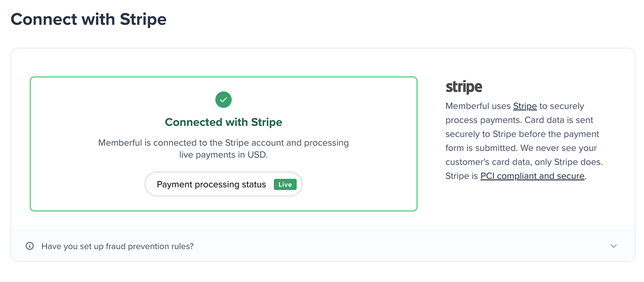Viewport: 644px width, 282px height.
Task: Click the info icon beside fraud prevention
Action: [x=30, y=246]
